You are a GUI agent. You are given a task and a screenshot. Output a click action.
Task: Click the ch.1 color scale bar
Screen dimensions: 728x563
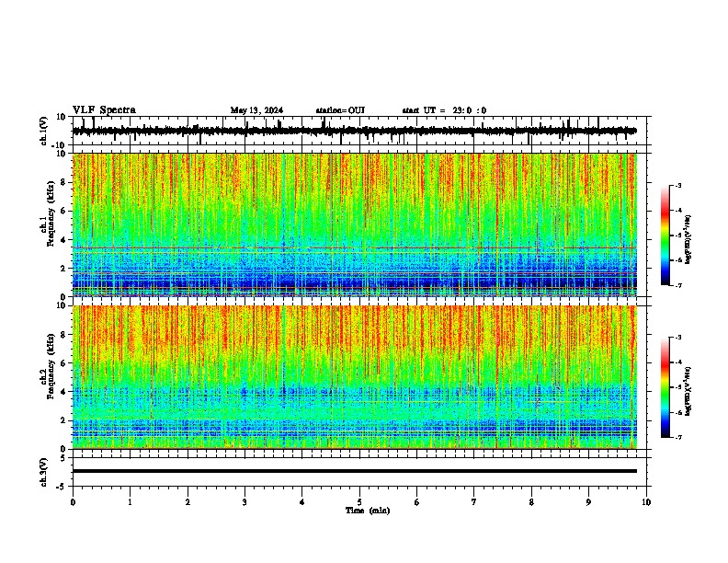(665, 236)
